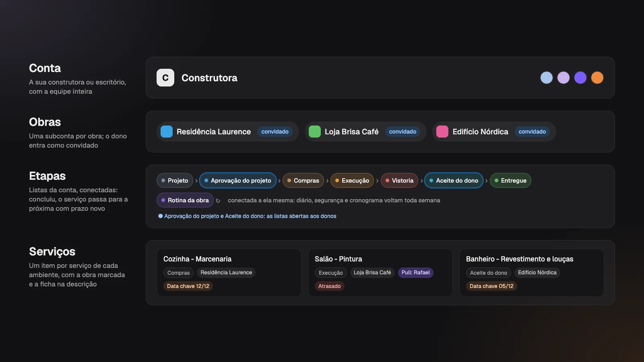This screenshot has width=644, height=362.
Task: Open the Salão - Pintura service card
Action: (380, 273)
